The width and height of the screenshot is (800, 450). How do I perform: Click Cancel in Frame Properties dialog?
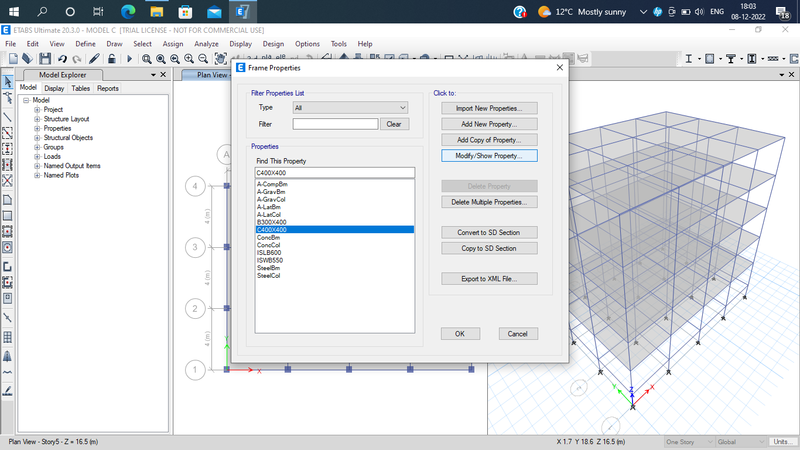(517, 334)
